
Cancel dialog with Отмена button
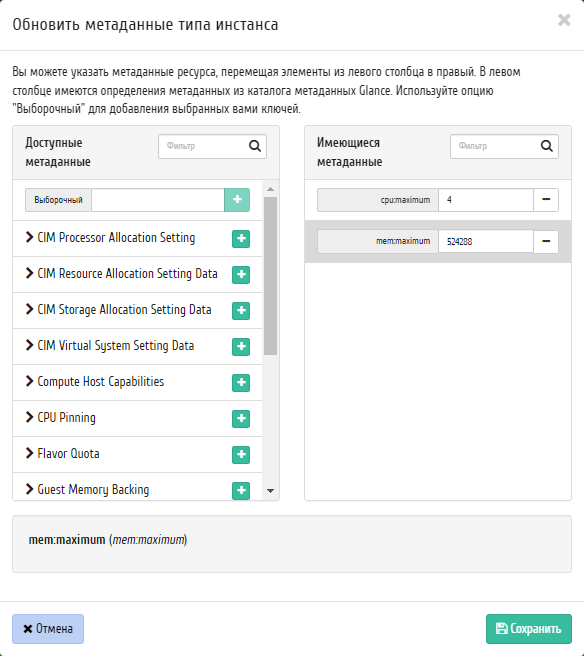(x=48, y=629)
